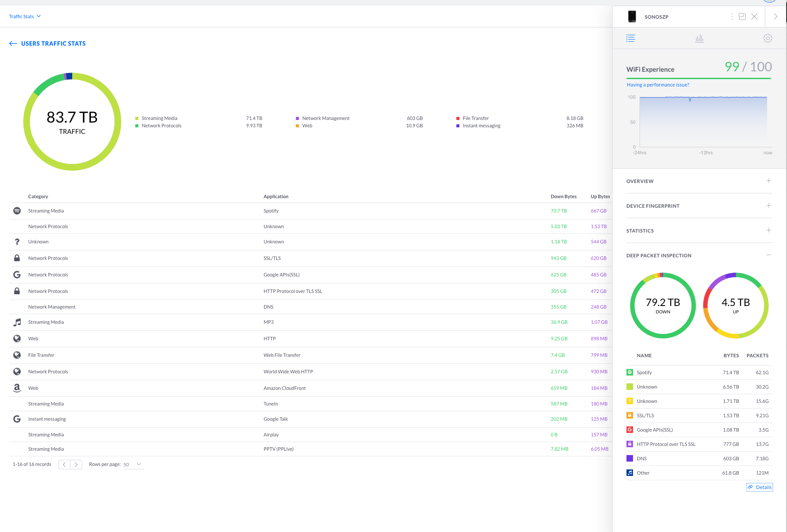Click the WiFi Experience graph
787x532 pixels.
[703, 122]
